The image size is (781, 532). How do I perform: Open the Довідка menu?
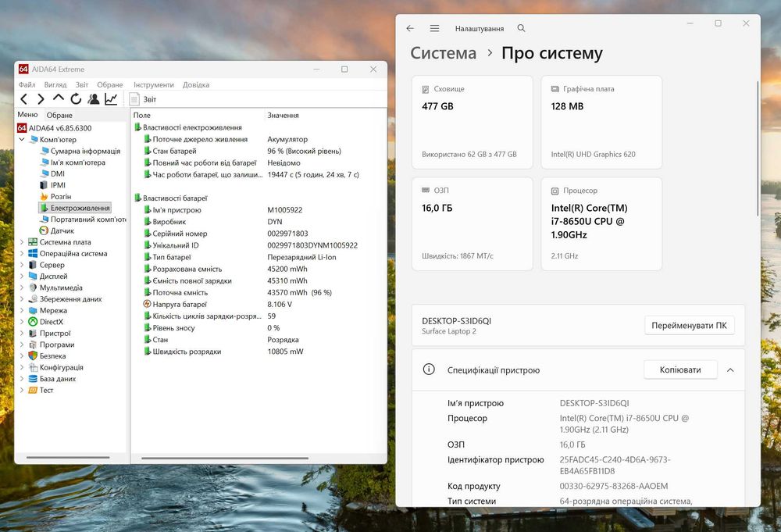coord(196,84)
